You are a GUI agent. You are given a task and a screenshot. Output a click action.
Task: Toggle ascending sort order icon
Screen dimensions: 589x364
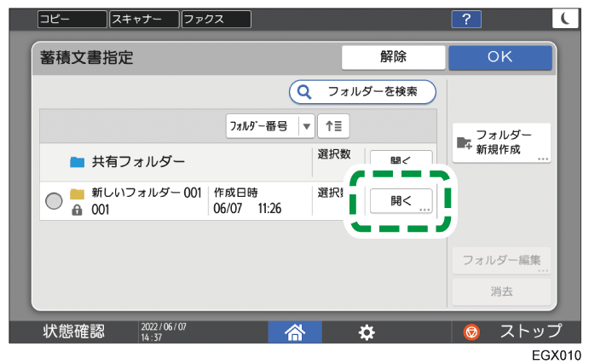tap(333, 126)
